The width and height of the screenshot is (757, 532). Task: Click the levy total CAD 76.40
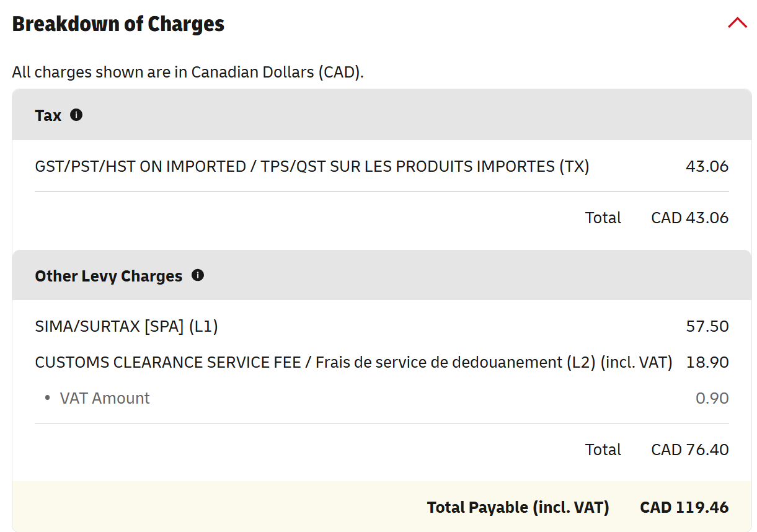tap(690, 450)
